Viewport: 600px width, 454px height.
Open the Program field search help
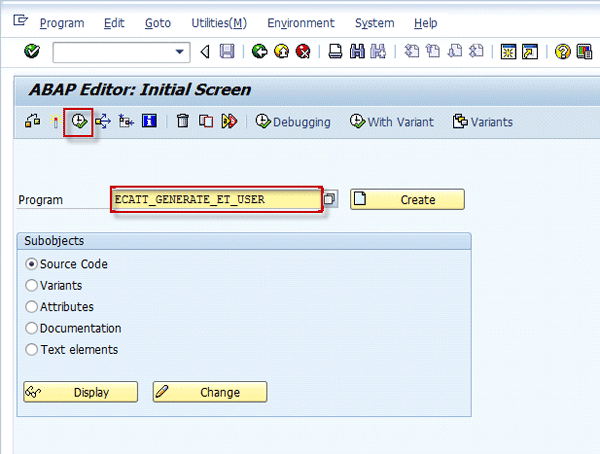pyautogui.click(x=329, y=199)
